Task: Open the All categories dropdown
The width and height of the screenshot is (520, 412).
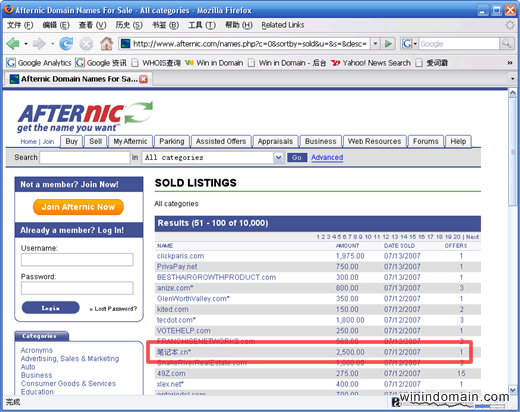Action: point(213,157)
